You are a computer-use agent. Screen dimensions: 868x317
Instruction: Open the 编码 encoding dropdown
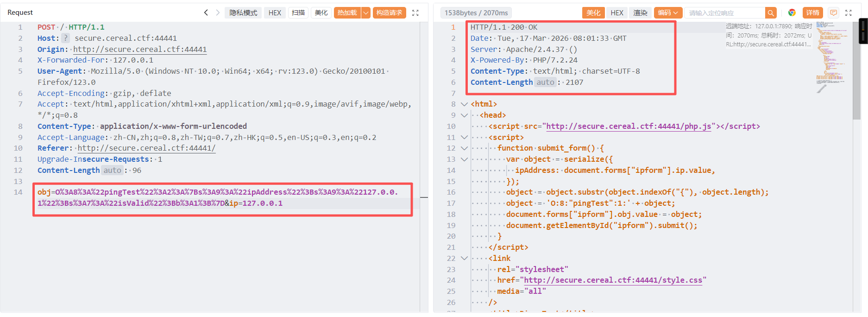(x=668, y=13)
